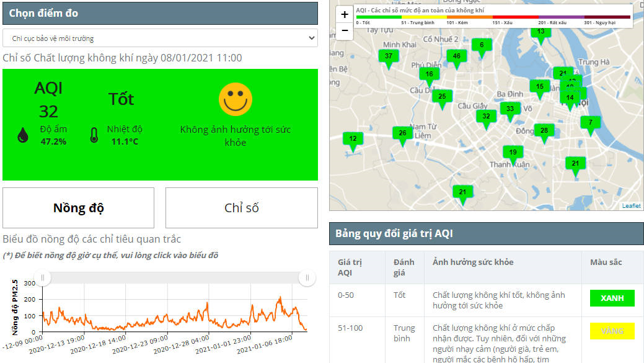The width and height of the screenshot is (644, 363).
Task: Switch to the Nồng độ tab
Action: pos(78,208)
